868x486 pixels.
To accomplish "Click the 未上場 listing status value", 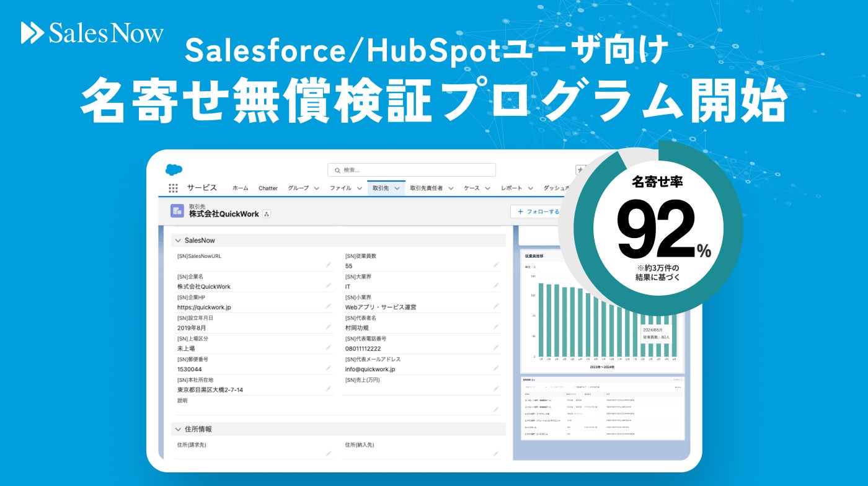I will [186, 348].
